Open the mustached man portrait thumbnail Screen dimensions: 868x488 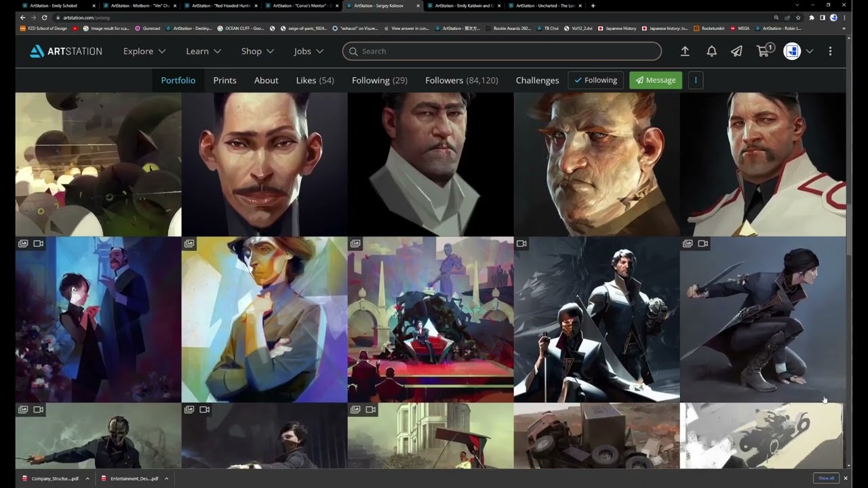pyautogui.click(x=264, y=164)
